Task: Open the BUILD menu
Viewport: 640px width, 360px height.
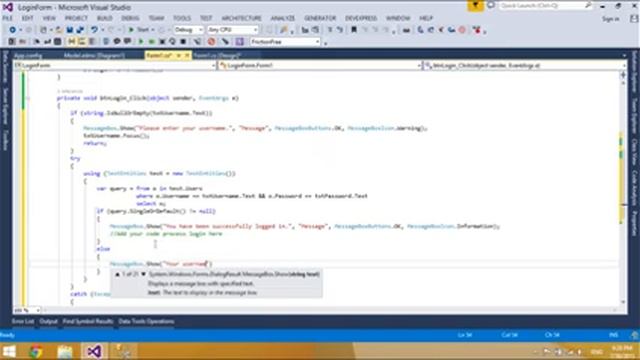Action: point(104,18)
